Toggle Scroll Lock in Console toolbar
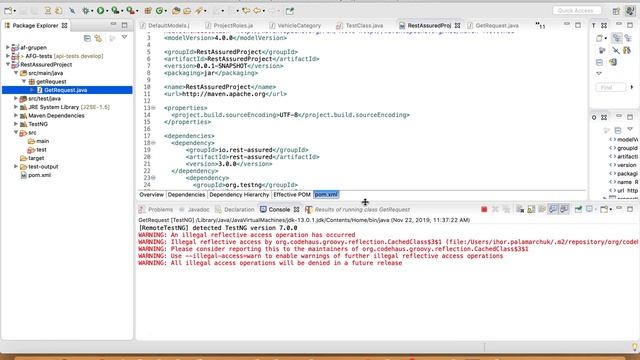Screen dimensions: 640x360 [531, 209]
